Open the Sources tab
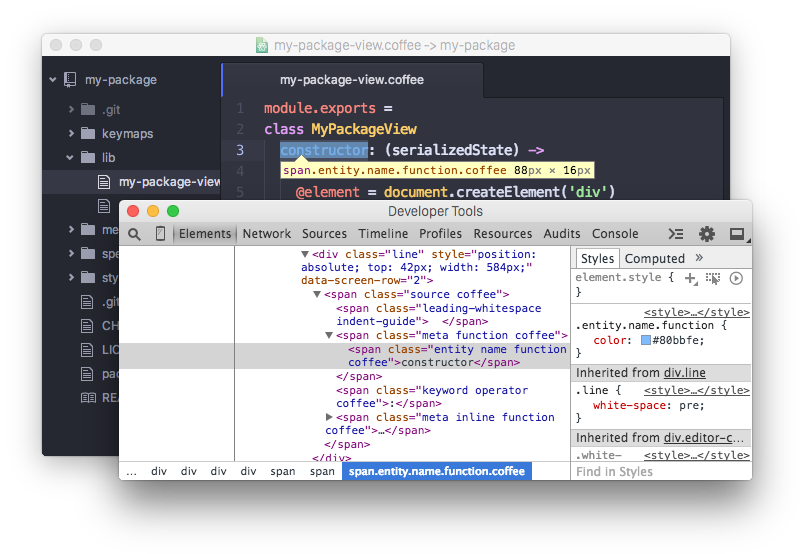Image resolution: width=800 pixels, height=554 pixels. point(324,234)
